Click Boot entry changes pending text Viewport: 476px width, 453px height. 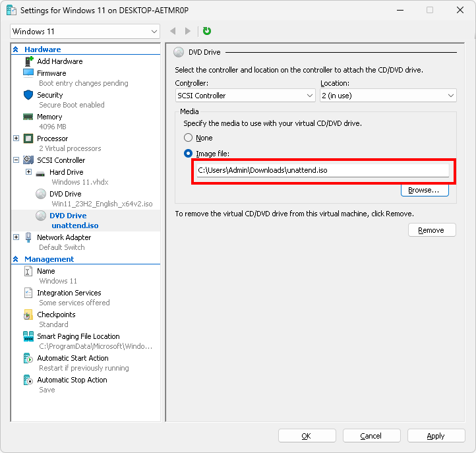[x=84, y=83]
